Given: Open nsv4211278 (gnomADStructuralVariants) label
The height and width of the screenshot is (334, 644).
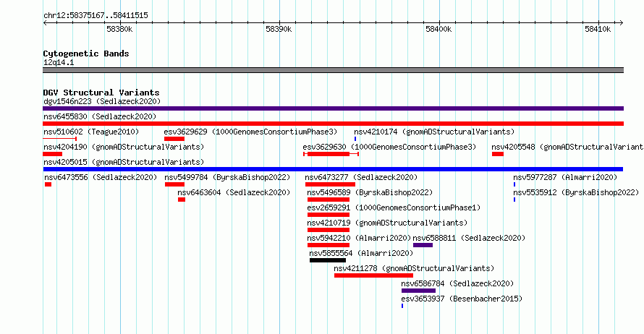Looking at the screenshot, I should click(x=414, y=268).
